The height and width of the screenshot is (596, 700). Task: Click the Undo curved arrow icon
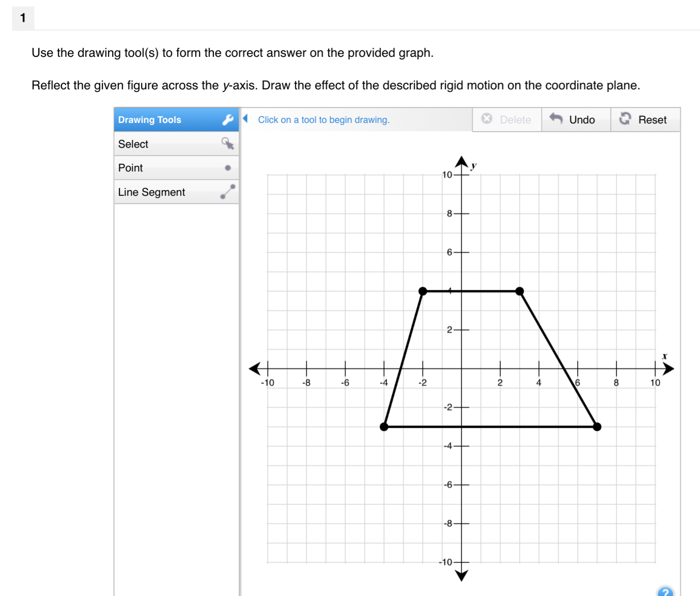click(556, 119)
